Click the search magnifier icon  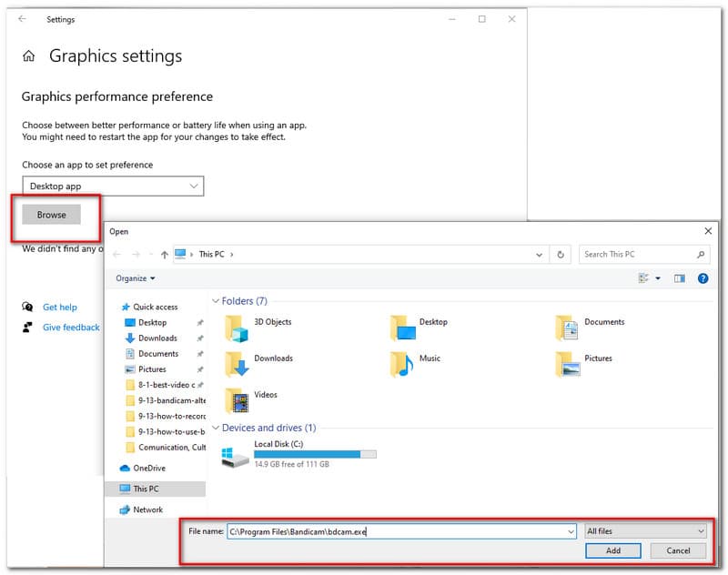(701, 255)
